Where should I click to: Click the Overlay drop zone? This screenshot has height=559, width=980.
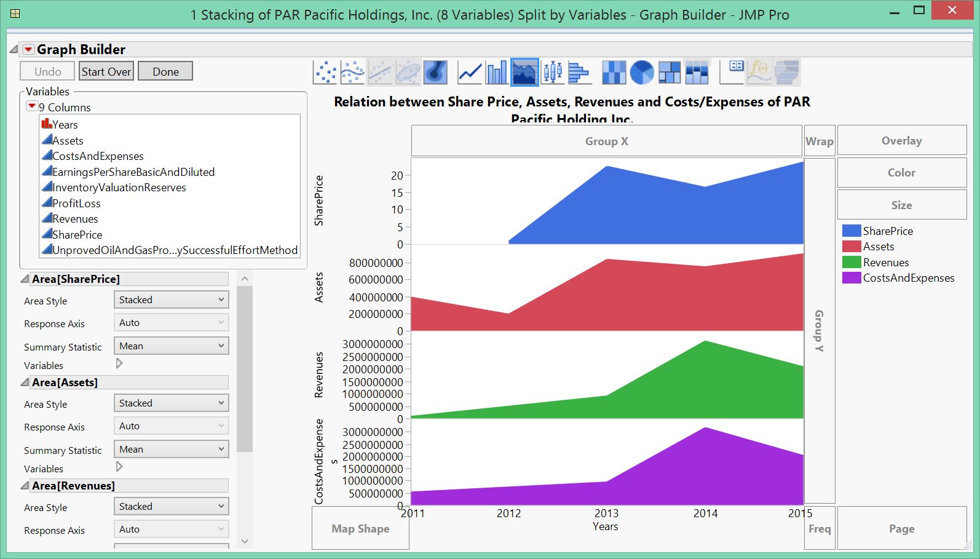point(902,140)
